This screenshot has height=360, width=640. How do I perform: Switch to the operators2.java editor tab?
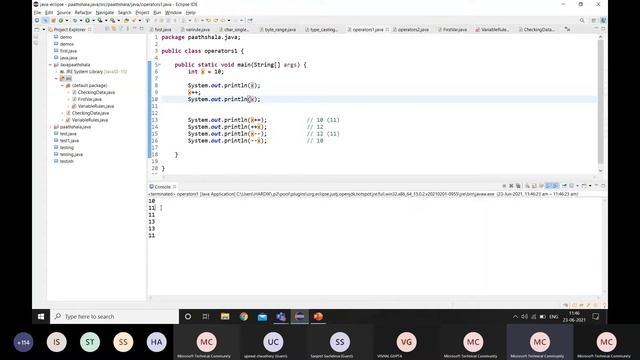tap(411, 29)
